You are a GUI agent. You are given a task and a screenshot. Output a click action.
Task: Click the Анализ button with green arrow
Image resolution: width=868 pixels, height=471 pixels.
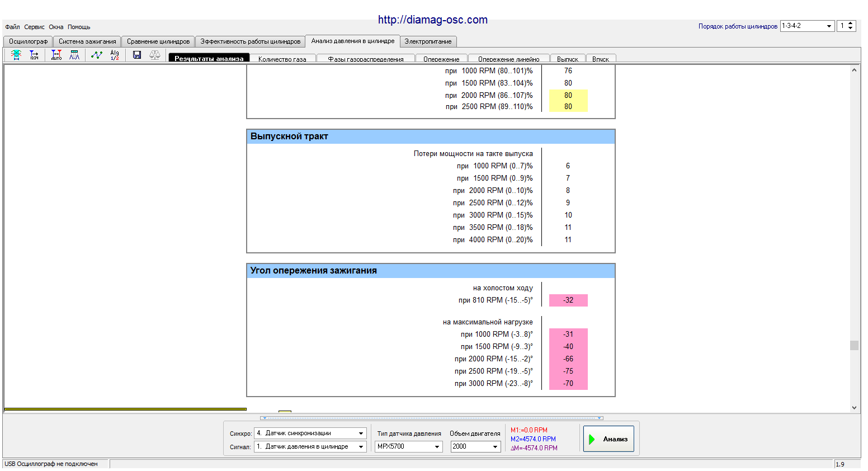pyautogui.click(x=608, y=439)
